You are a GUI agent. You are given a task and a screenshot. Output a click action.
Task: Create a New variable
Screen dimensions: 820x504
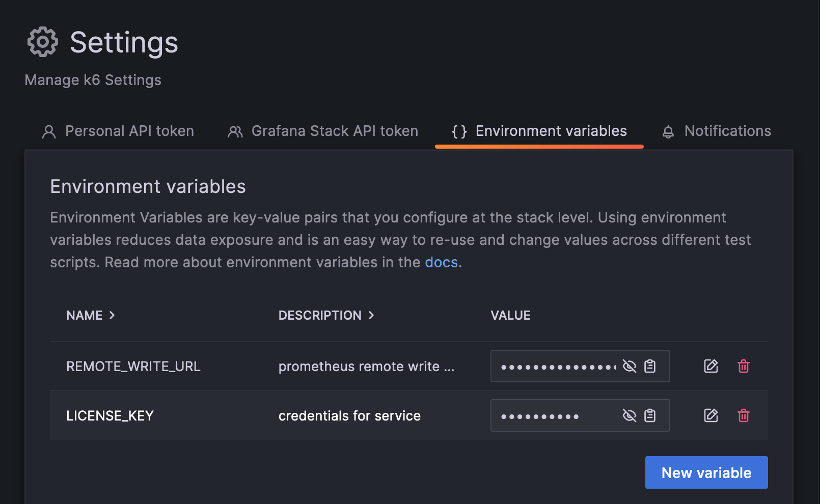tap(706, 472)
